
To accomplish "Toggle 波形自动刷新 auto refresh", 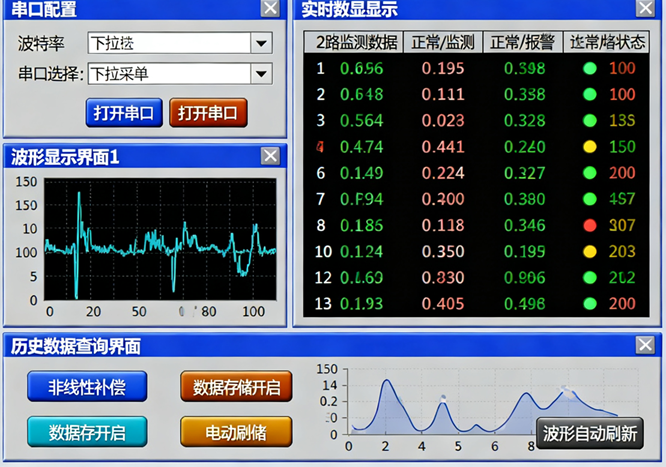I will 588,434.
